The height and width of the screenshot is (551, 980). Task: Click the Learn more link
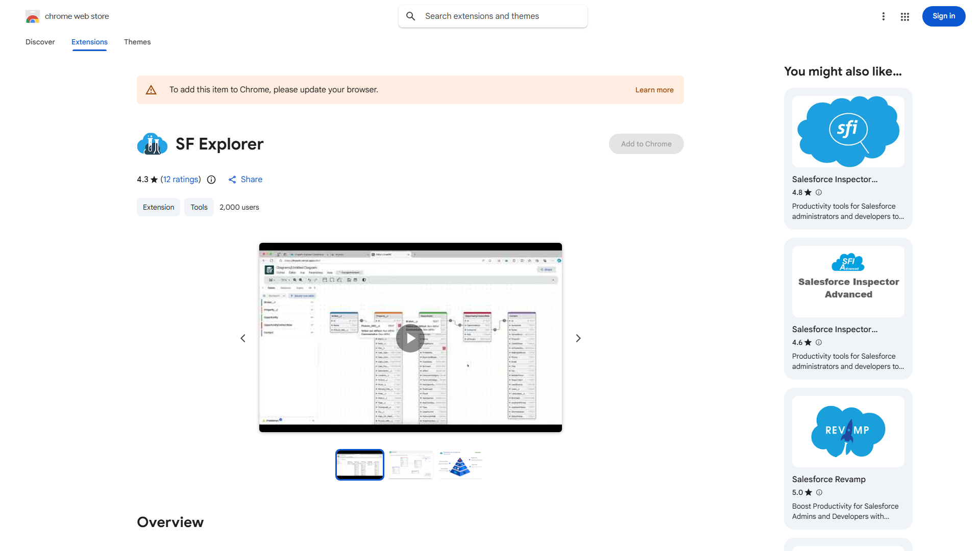pos(654,90)
